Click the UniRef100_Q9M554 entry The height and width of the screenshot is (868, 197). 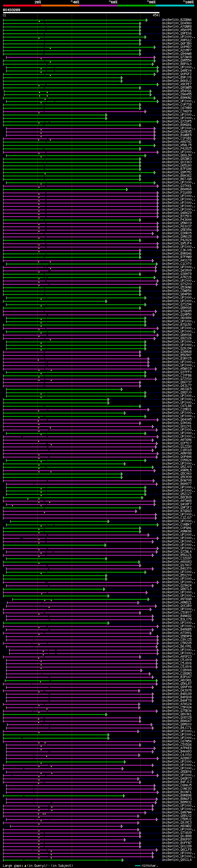coord(177,60)
